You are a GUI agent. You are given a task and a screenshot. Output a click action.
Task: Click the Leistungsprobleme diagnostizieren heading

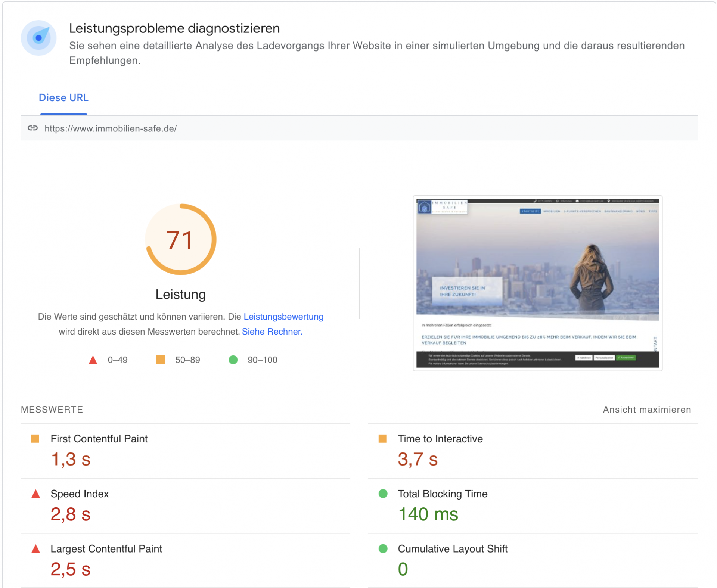point(174,28)
